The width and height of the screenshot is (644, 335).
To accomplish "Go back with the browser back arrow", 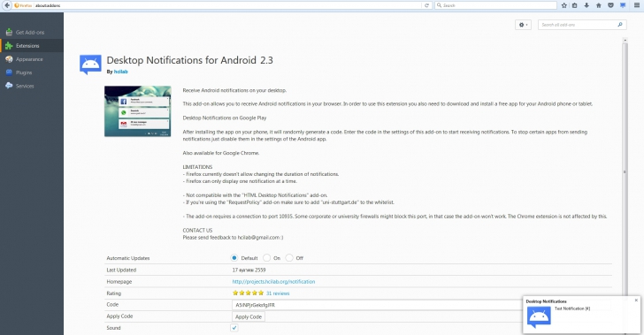I will (x=6, y=5).
